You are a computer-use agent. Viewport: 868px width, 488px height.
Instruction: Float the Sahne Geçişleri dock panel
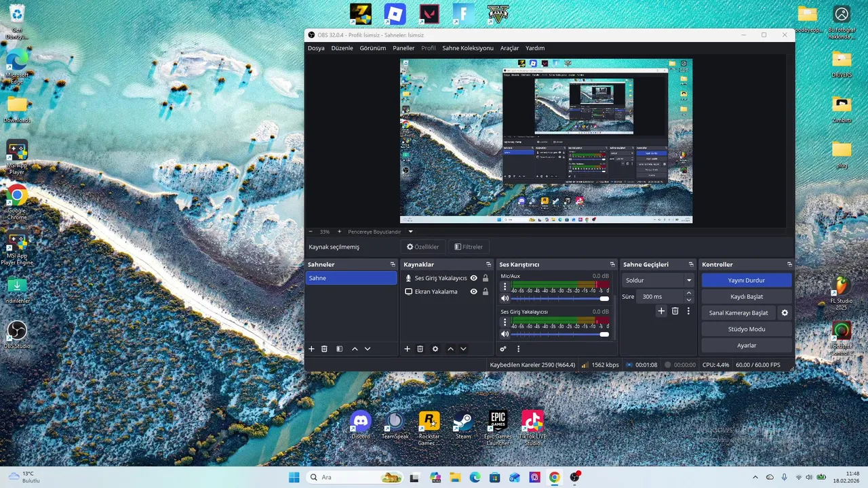click(x=691, y=264)
